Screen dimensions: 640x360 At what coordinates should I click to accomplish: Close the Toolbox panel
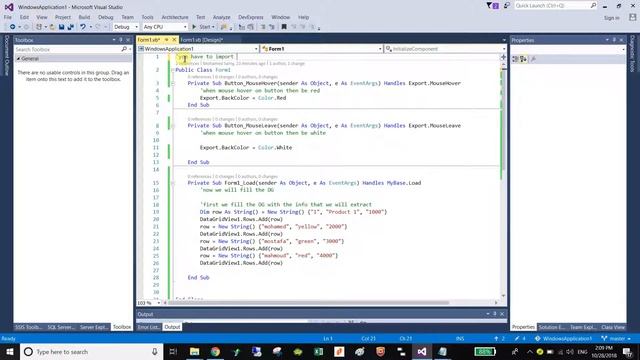point(128,40)
